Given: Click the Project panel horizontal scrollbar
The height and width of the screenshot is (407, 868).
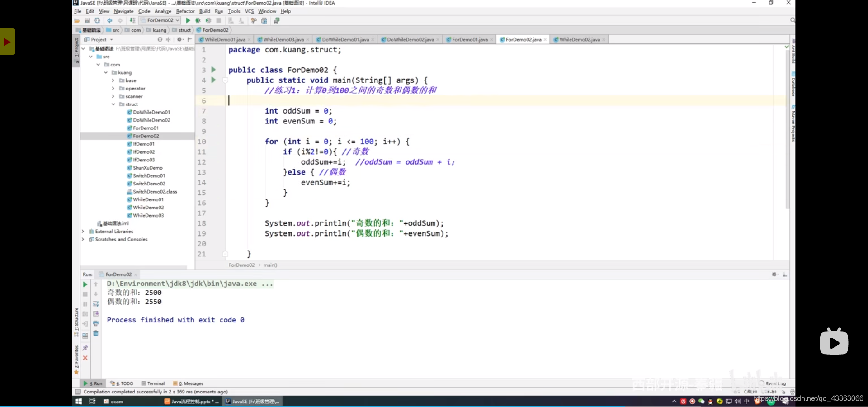Looking at the screenshot, I should click(x=134, y=267).
